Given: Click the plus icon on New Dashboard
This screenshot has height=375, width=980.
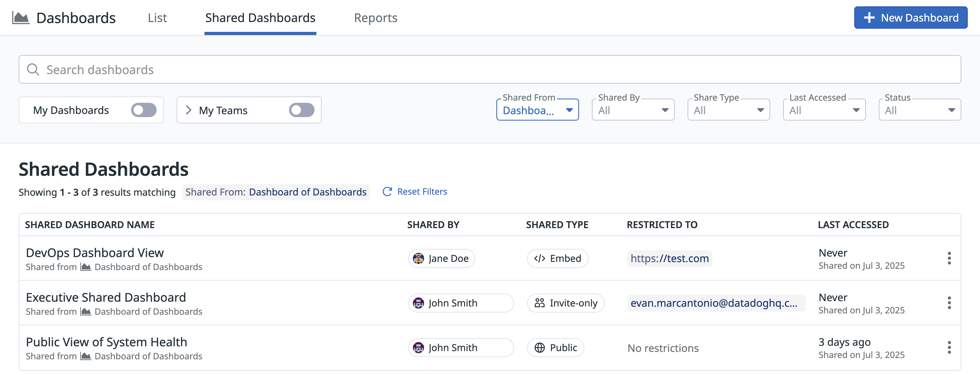Looking at the screenshot, I should coord(869,18).
